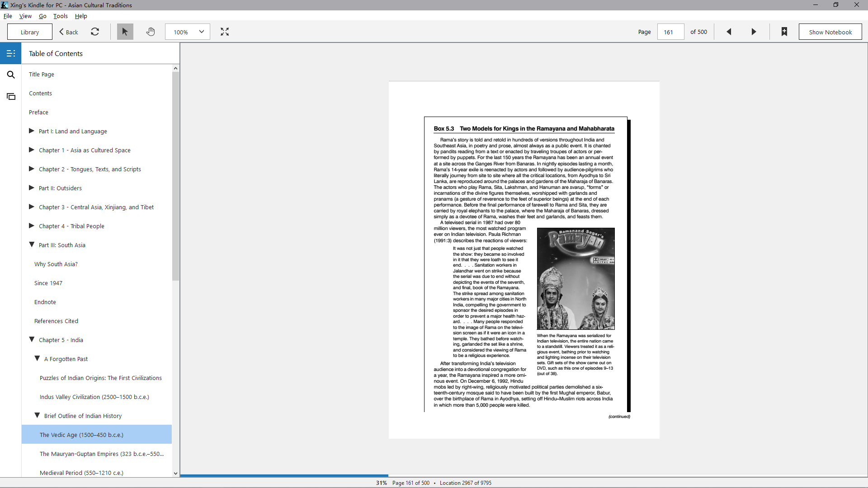The height and width of the screenshot is (488, 868).
Task: Open Contents entry in sidebar
Action: point(40,93)
